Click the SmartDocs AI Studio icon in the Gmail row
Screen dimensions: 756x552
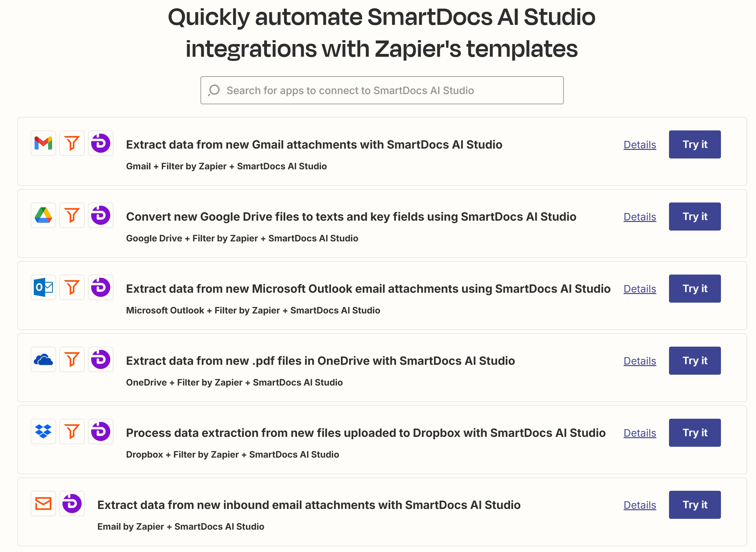pos(101,144)
